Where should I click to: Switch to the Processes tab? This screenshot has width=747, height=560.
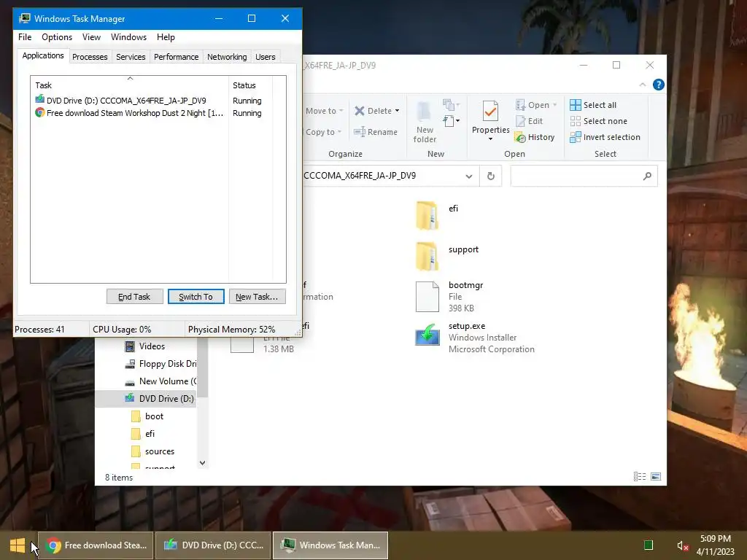[x=90, y=57]
